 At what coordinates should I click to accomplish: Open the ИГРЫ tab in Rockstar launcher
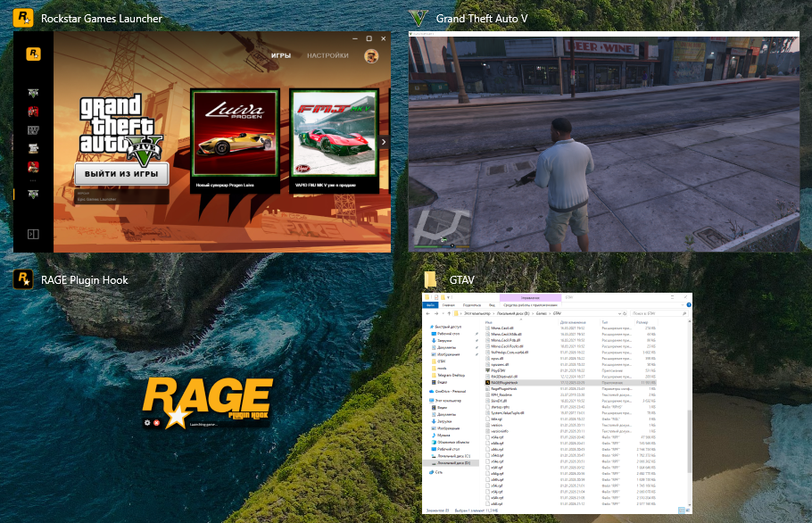[281, 55]
